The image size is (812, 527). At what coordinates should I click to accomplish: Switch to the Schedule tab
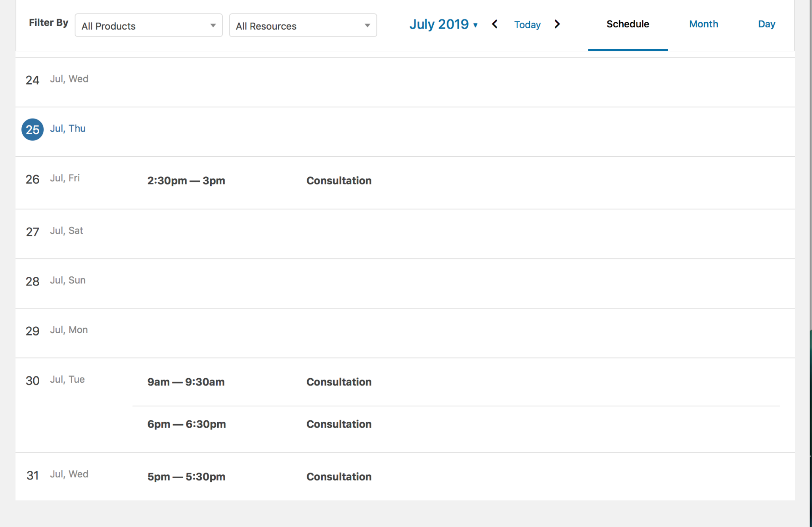(x=628, y=24)
